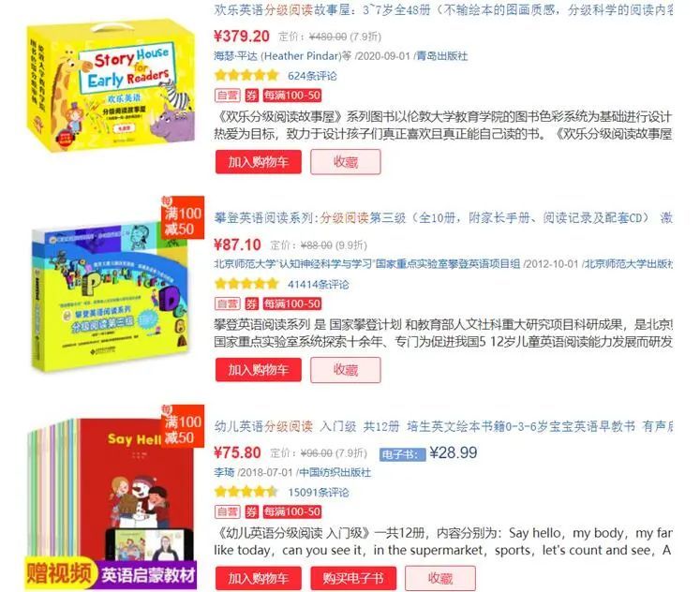The height and width of the screenshot is (592, 700).
Task: Click the 每满100-50 promo tag for 幼儿英语 listing
Action: (x=292, y=511)
